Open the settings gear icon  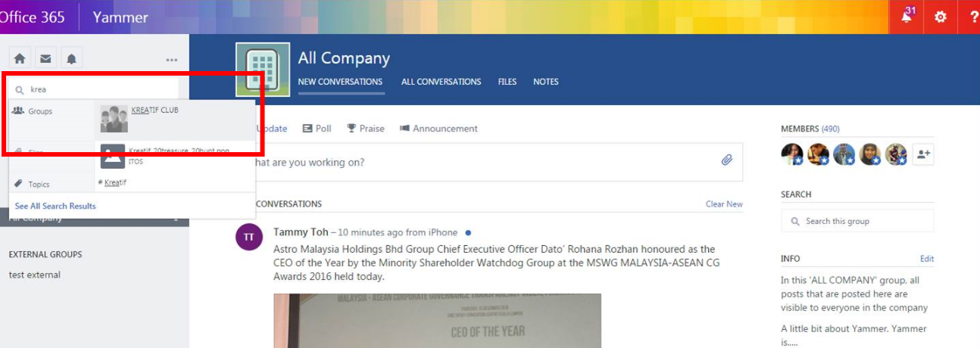941,17
